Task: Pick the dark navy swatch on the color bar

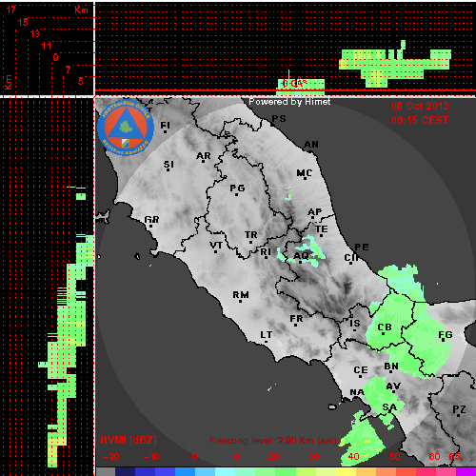Action: click(126, 472)
